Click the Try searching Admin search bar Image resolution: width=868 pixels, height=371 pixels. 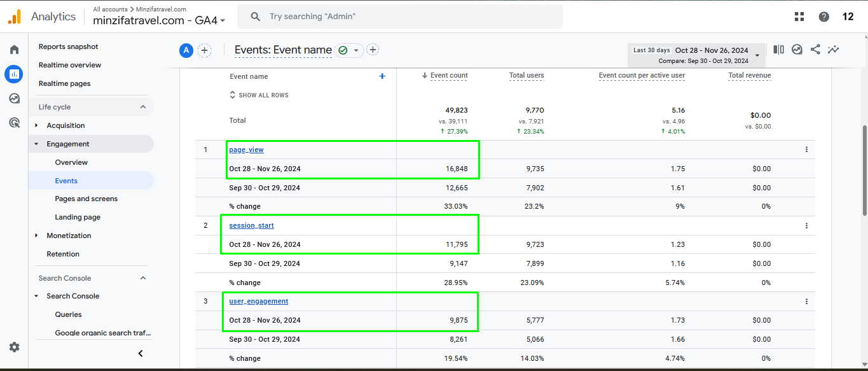coord(399,16)
